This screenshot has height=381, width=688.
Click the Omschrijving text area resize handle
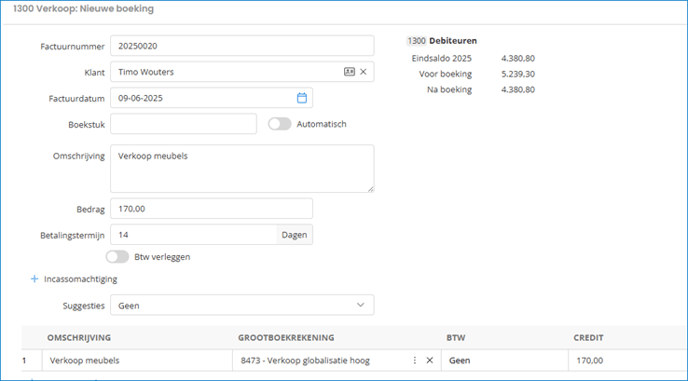[371, 189]
